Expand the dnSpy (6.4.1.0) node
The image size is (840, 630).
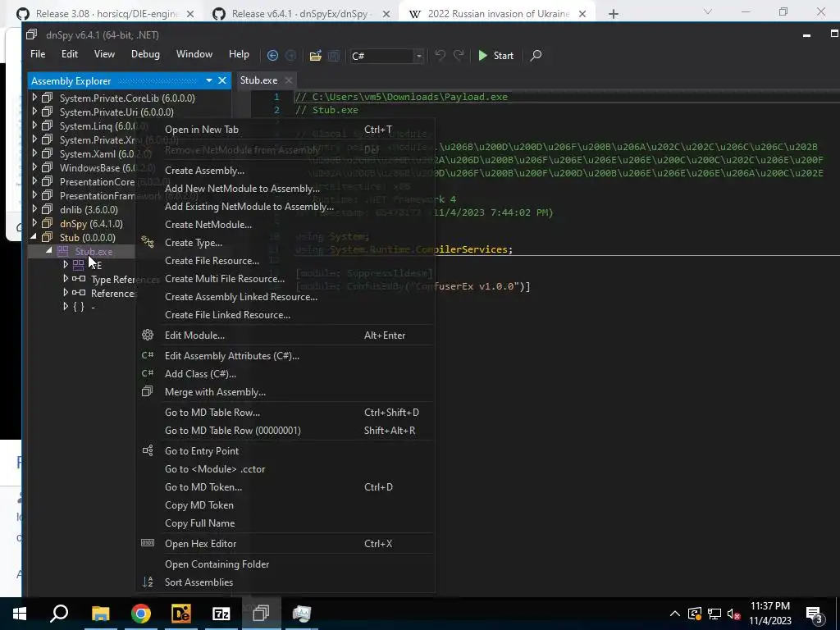[34, 223]
